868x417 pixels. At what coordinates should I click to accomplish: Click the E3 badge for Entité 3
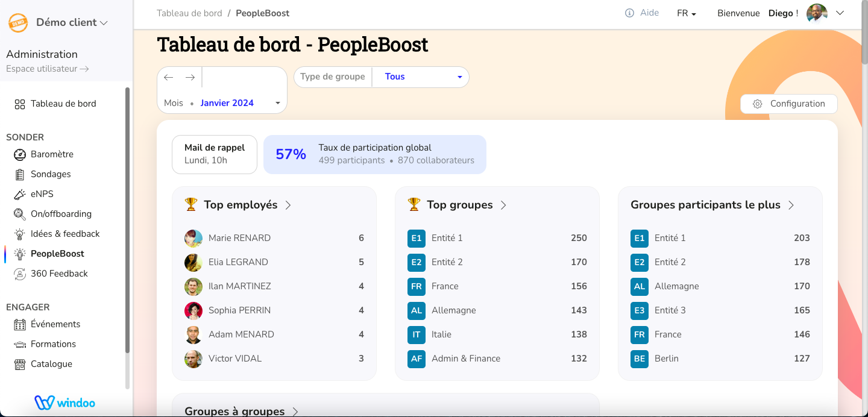click(x=640, y=310)
